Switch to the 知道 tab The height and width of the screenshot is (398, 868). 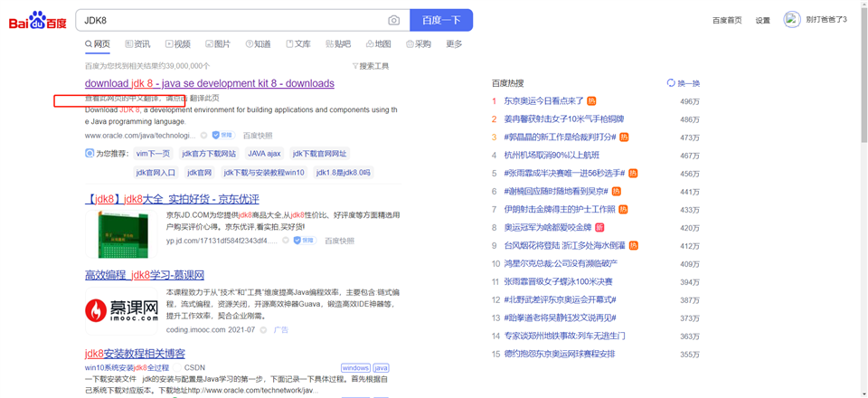tap(258, 44)
